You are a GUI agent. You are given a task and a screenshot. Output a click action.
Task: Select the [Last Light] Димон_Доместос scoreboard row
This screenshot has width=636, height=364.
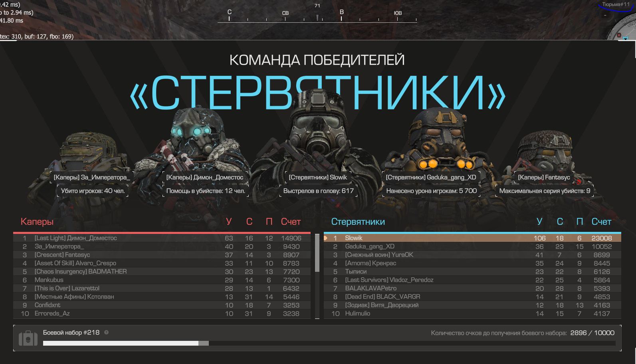162,238
